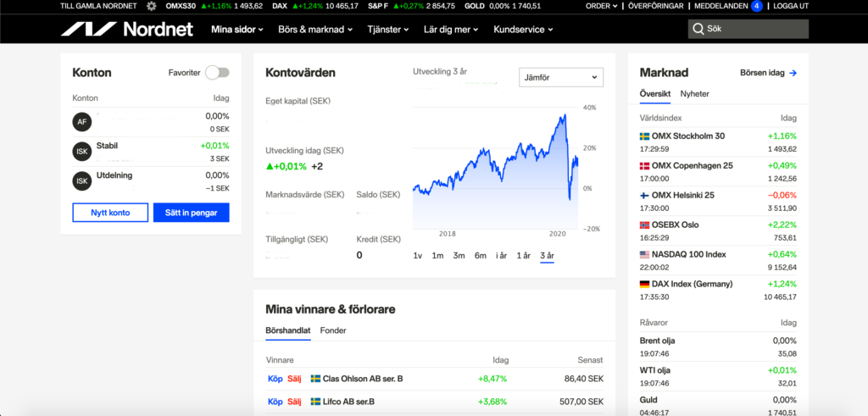The height and width of the screenshot is (416, 868).
Task: Open the Börsen idag link
Action: point(768,73)
